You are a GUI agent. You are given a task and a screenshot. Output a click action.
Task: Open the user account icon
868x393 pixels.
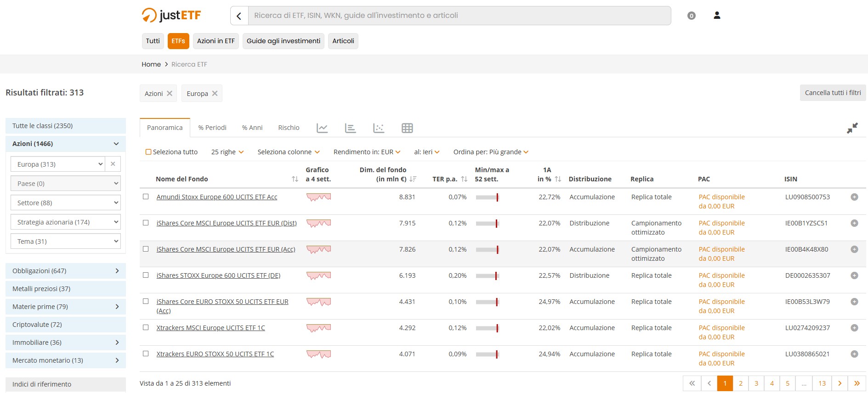[717, 15]
